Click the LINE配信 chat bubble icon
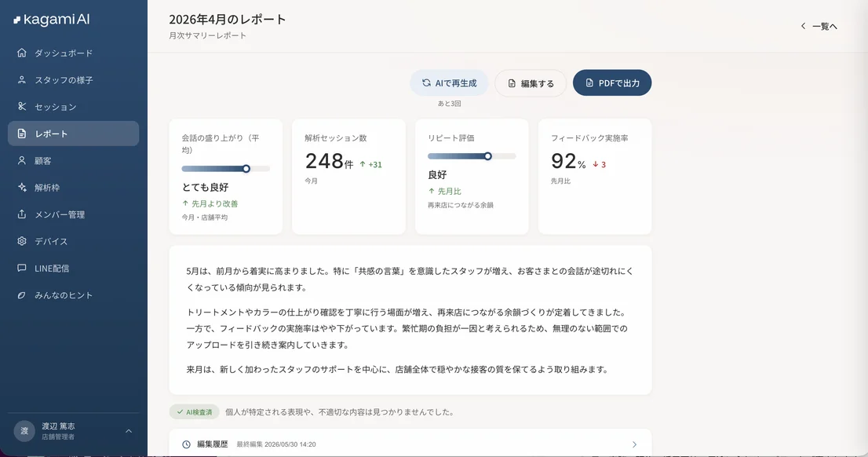 pyautogui.click(x=22, y=268)
